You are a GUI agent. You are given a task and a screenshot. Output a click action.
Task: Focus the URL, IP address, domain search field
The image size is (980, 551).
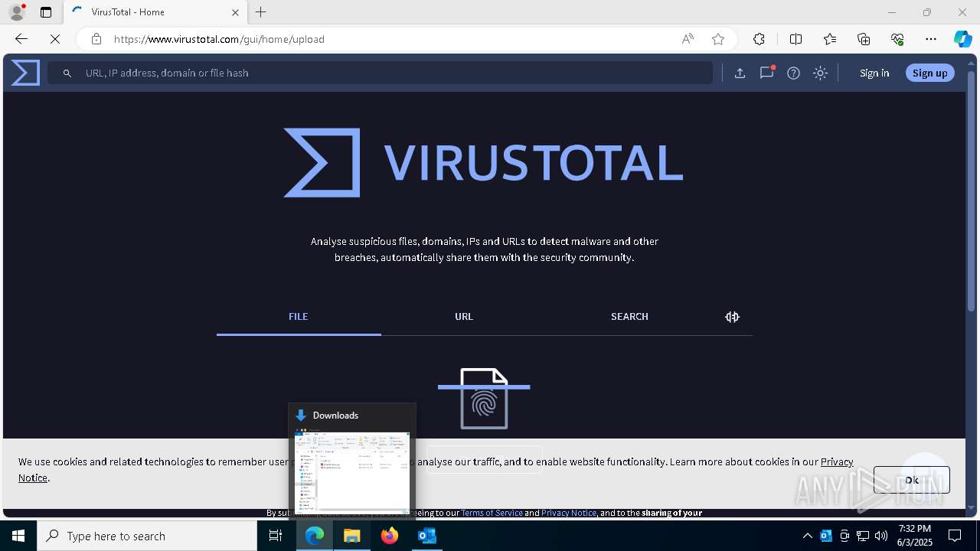(x=381, y=73)
